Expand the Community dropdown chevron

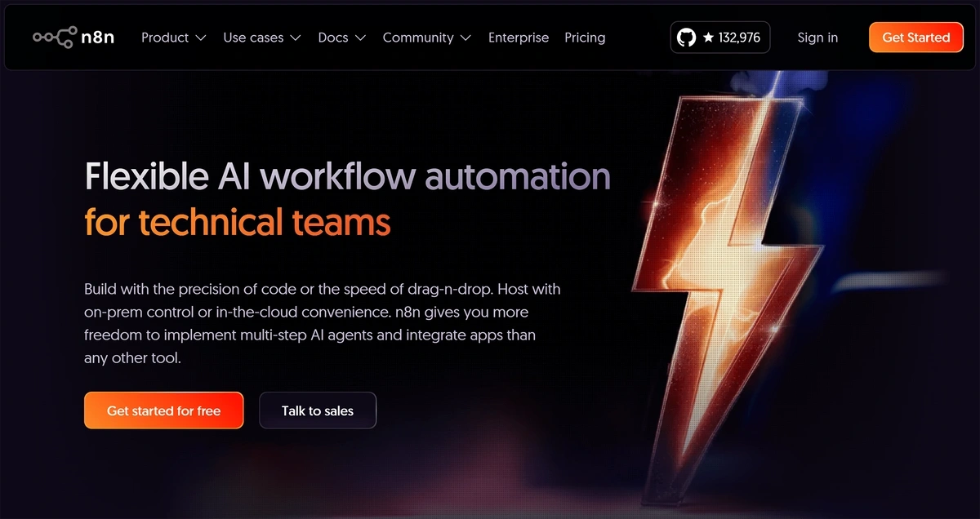point(465,38)
